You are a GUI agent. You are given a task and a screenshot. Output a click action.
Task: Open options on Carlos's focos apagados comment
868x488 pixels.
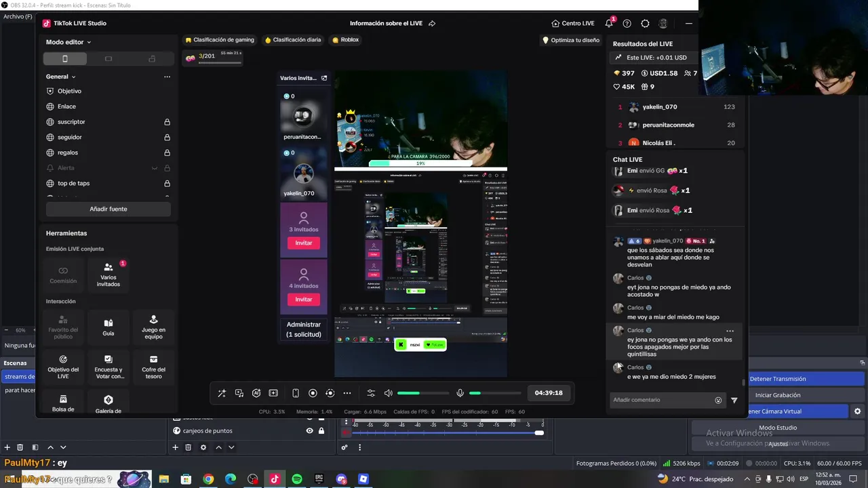(730, 331)
